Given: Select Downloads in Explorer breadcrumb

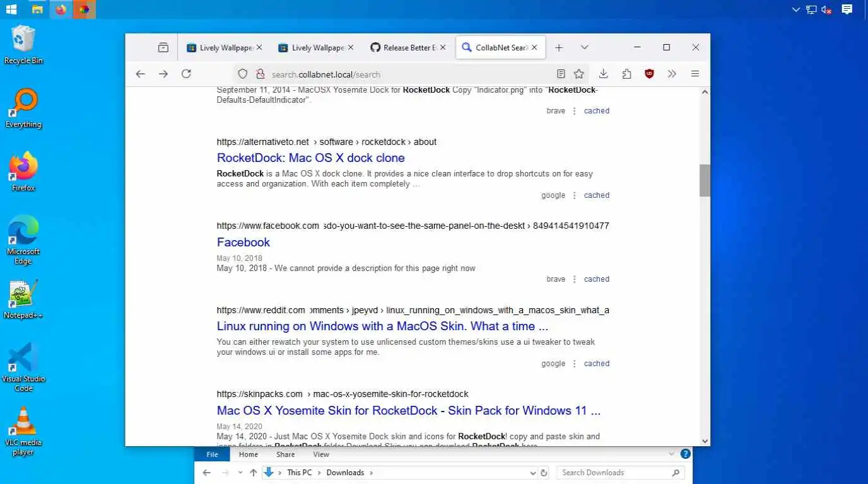Looking at the screenshot, I should point(345,473).
